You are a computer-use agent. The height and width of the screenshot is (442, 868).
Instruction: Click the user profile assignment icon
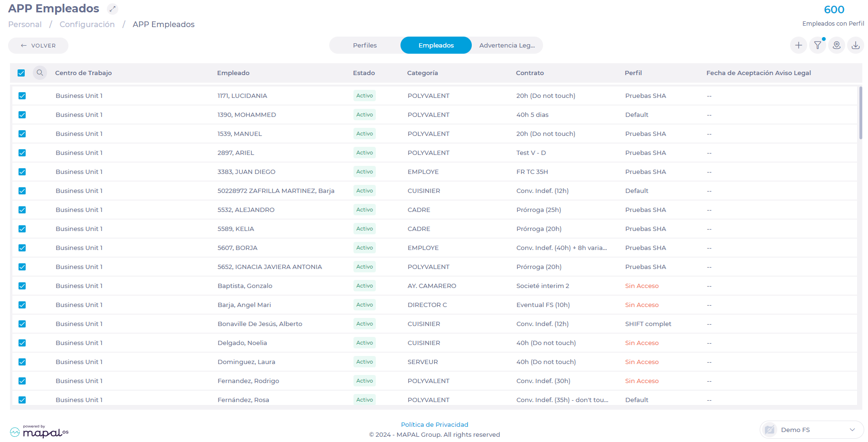[837, 45]
